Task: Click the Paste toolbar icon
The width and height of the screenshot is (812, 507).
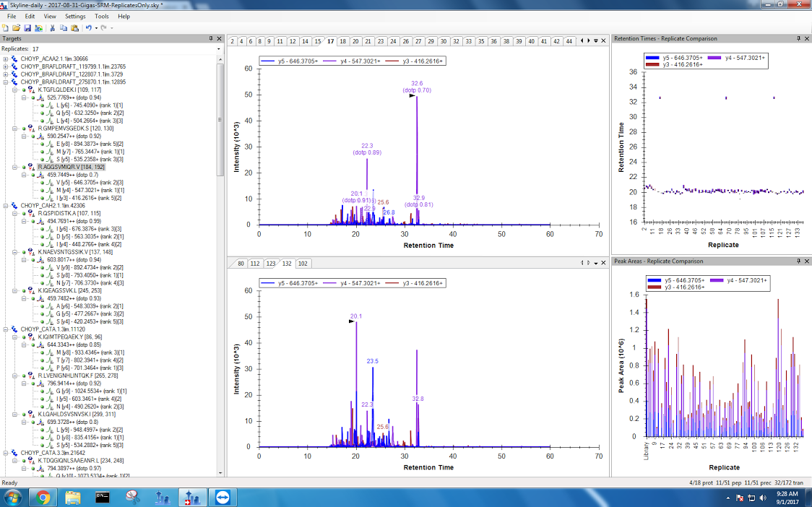Action: pos(74,27)
